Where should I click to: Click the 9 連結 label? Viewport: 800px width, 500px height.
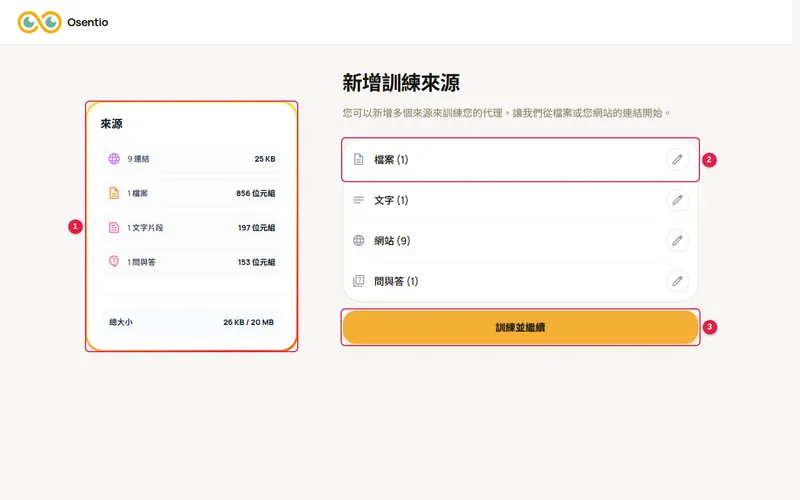coord(138,159)
